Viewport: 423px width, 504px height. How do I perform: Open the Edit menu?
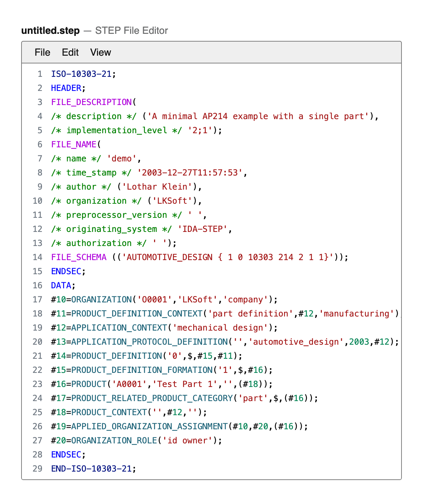70,52
